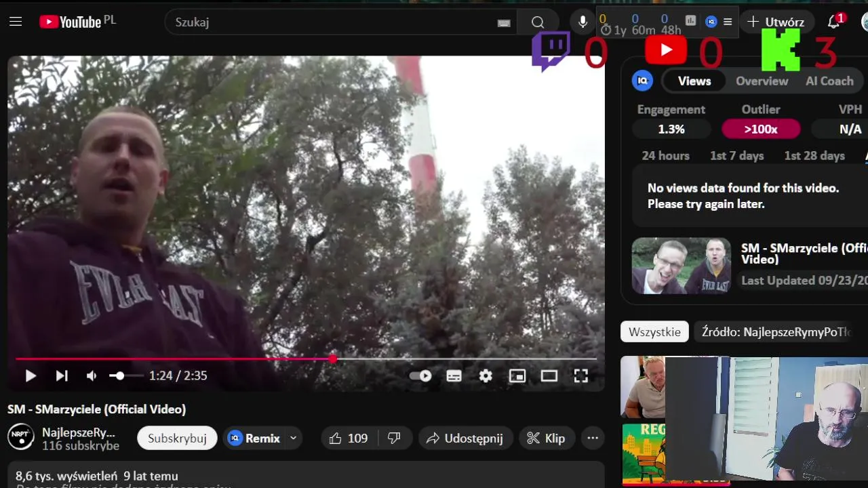This screenshot has width=868, height=488.
Task: Open the AI Coach tab
Action: (829, 81)
